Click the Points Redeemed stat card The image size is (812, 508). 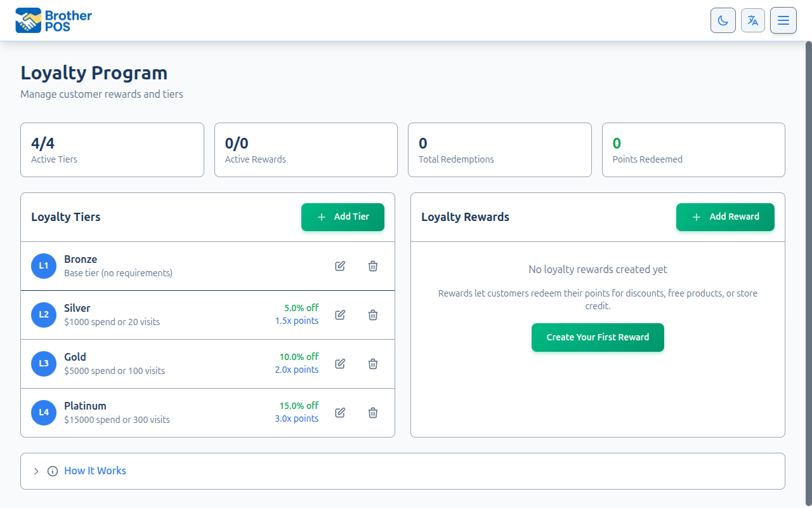click(693, 150)
